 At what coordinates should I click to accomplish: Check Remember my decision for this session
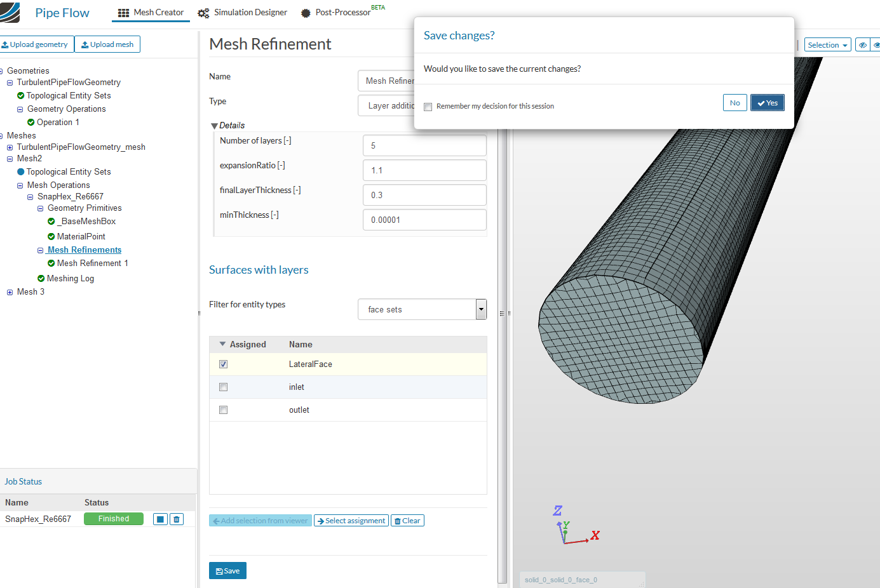[x=428, y=107]
